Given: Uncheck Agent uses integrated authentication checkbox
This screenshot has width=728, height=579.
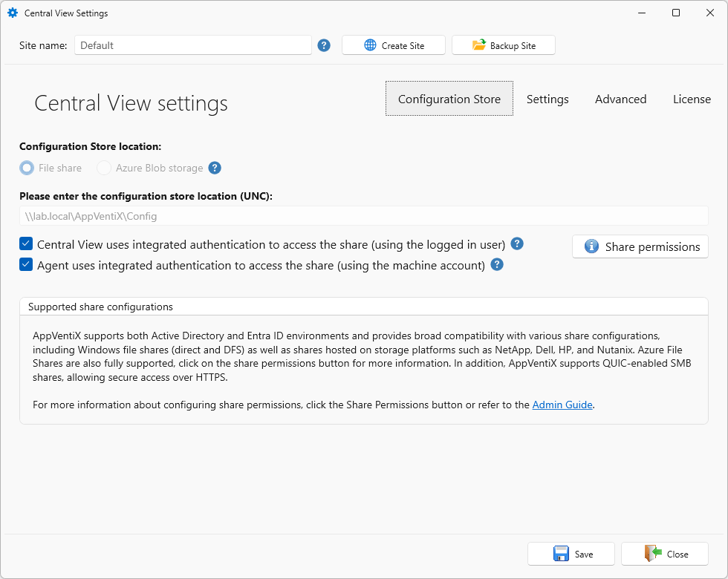Looking at the screenshot, I should 26,264.
